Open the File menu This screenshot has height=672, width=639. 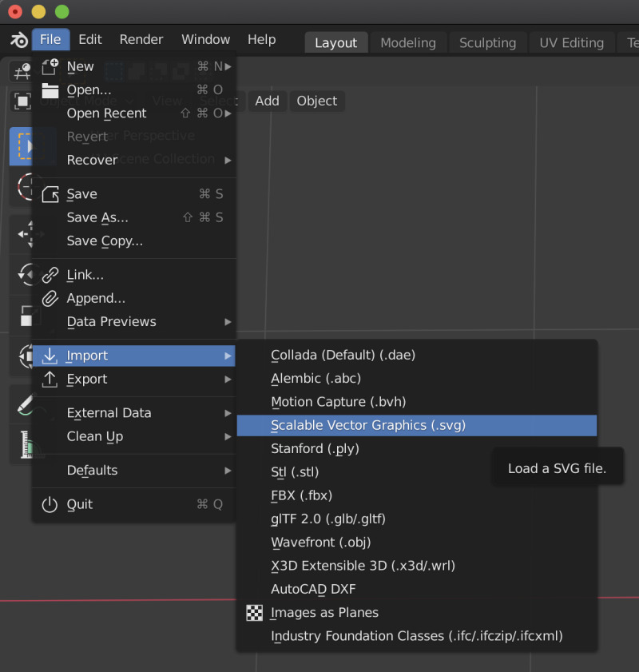[50, 39]
